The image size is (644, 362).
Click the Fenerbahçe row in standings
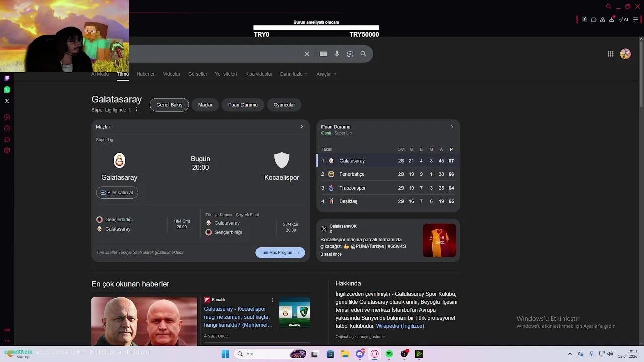pos(388,174)
